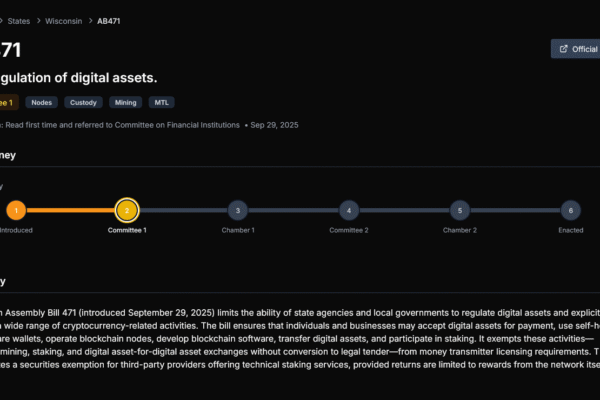Click the external link icon on Official button
600x400 pixels.
564,49
